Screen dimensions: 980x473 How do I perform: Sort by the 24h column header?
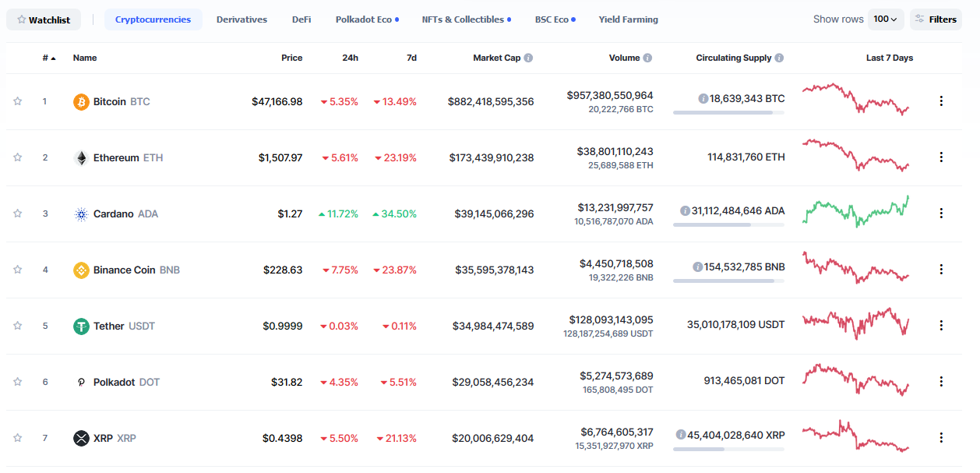point(350,58)
